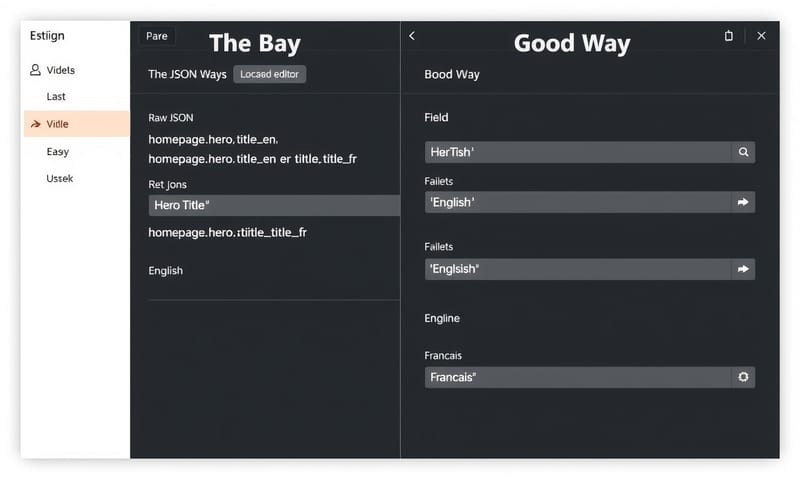Click the search icon in HerTish' field
The width and height of the screenshot is (800, 480).
point(743,152)
